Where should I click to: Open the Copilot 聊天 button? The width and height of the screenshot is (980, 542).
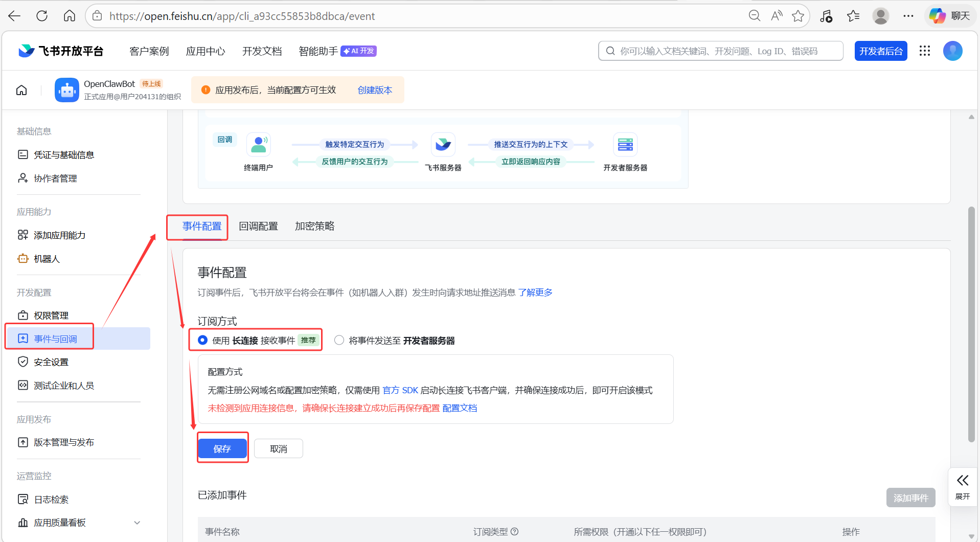[x=950, y=16]
